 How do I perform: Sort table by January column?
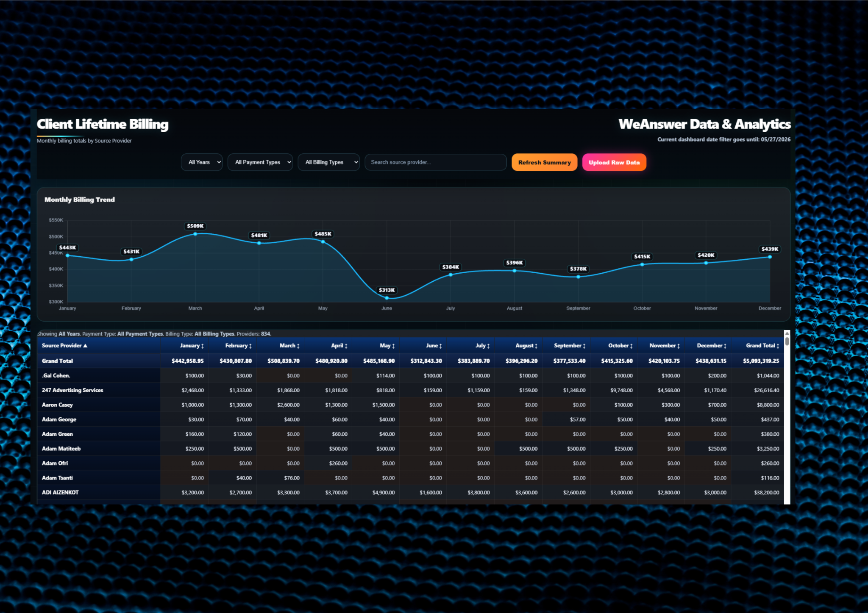pyautogui.click(x=192, y=346)
